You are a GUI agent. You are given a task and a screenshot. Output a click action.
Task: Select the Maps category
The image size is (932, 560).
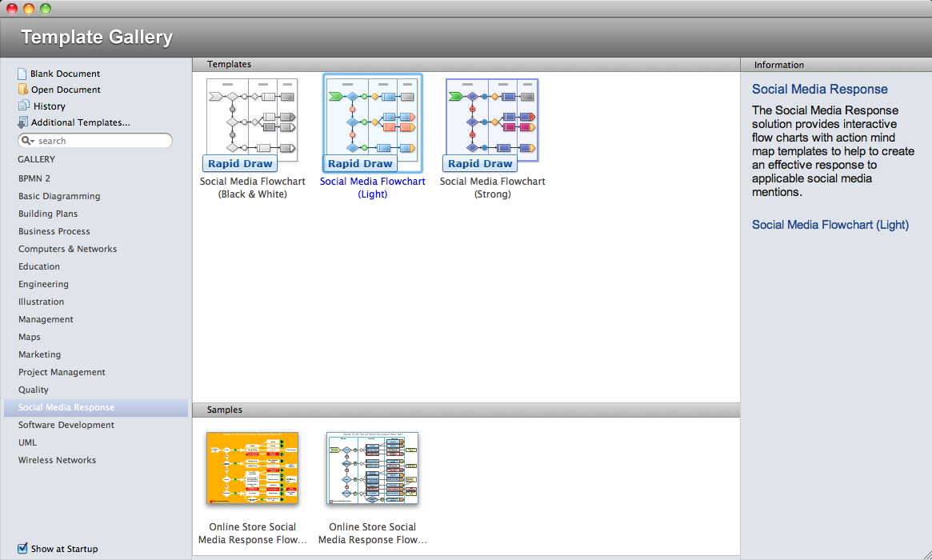[x=29, y=337]
